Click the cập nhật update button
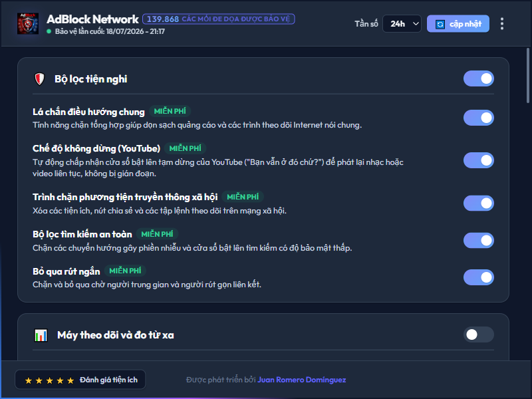 tap(458, 24)
